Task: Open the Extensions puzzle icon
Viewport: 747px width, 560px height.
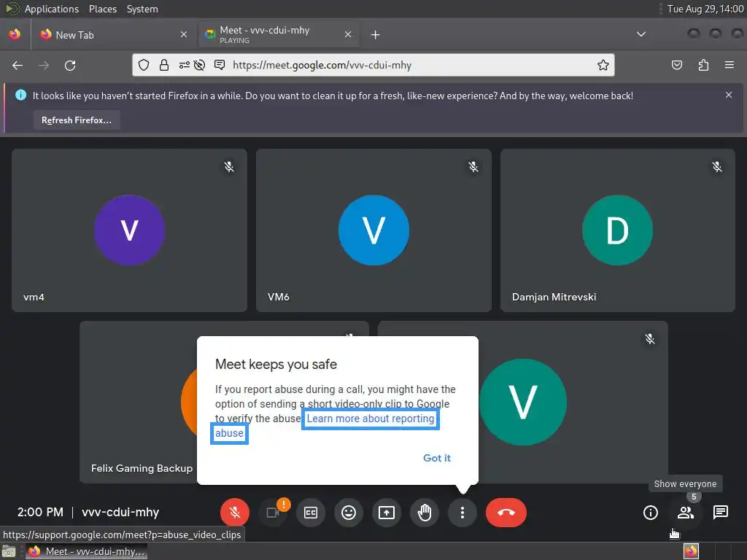Action: pyautogui.click(x=703, y=65)
